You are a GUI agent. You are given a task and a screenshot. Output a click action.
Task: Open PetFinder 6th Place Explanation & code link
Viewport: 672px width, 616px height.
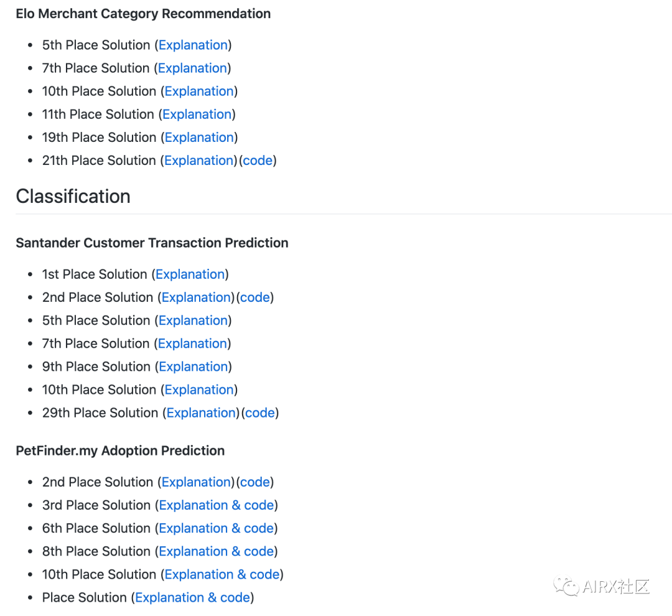217,528
